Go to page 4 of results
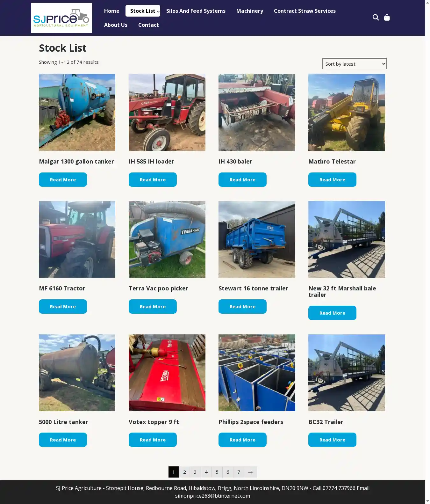The height and width of the screenshot is (504, 430). coord(206,472)
